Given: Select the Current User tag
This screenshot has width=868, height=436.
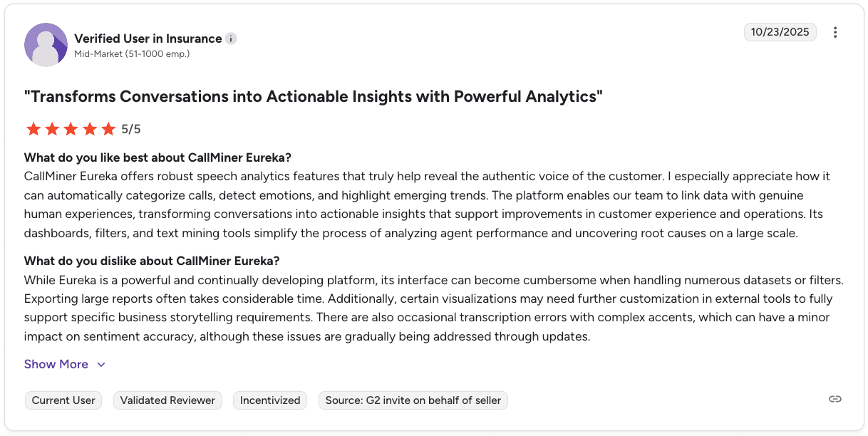Looking at the screenshot, I should coord(63,400).
